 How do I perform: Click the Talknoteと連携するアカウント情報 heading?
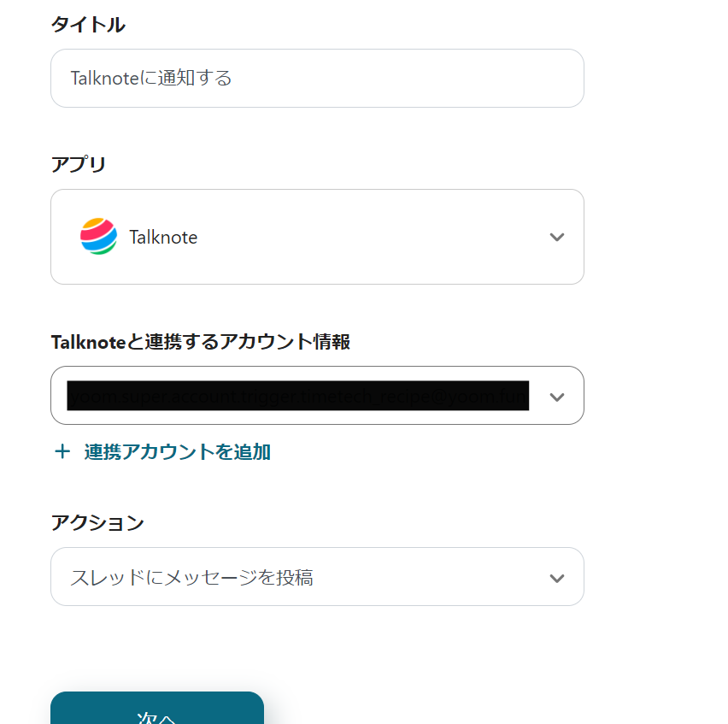(201, 341)
